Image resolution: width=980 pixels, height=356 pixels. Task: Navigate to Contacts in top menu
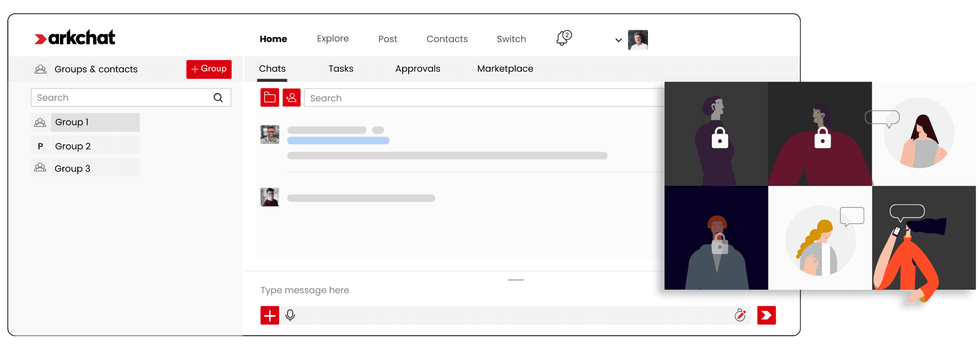point(447,39)
